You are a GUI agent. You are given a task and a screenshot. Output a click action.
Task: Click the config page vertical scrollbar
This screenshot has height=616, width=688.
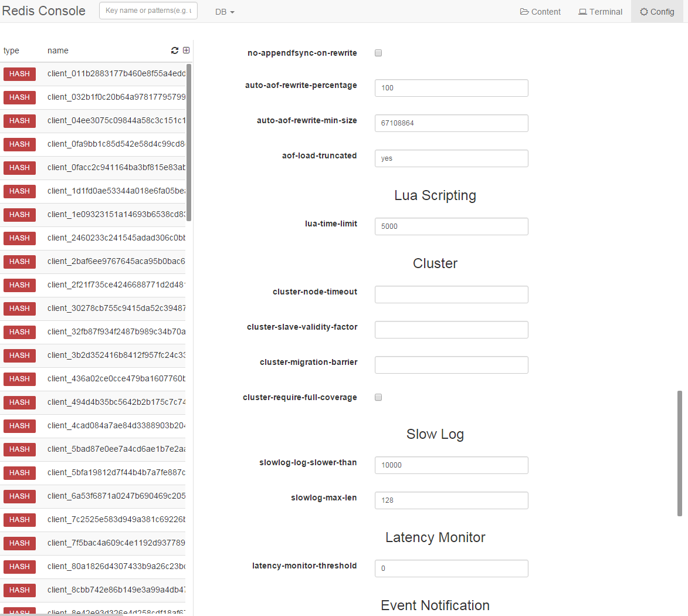[x=680, y=453]
